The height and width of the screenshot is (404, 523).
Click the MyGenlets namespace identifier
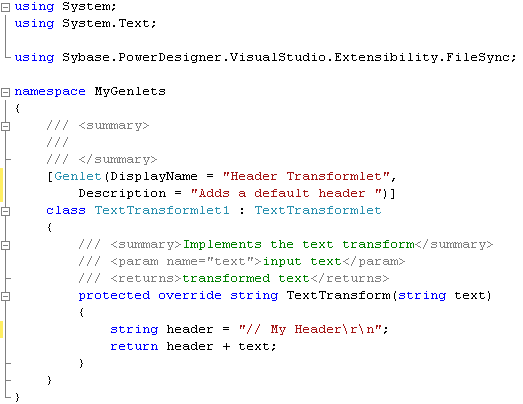[130, 91]
